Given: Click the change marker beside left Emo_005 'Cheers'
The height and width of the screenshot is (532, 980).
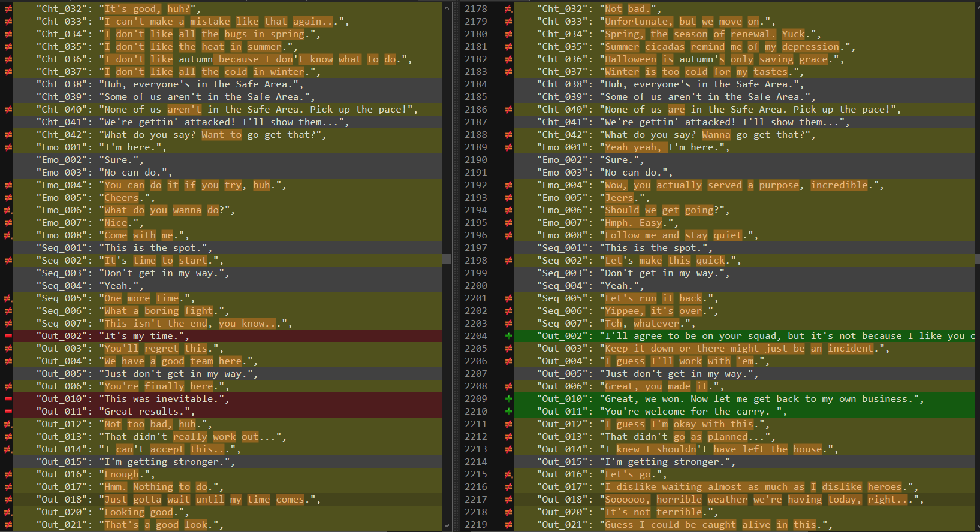Looking at the screenshot, I should click(x=8, y=198).
